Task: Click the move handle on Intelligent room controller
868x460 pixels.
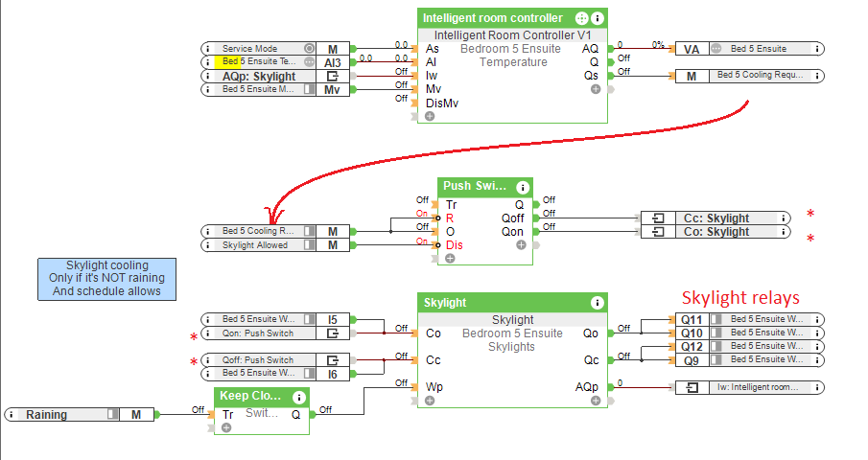Action: pyautogui.click(x=581, y=18)
